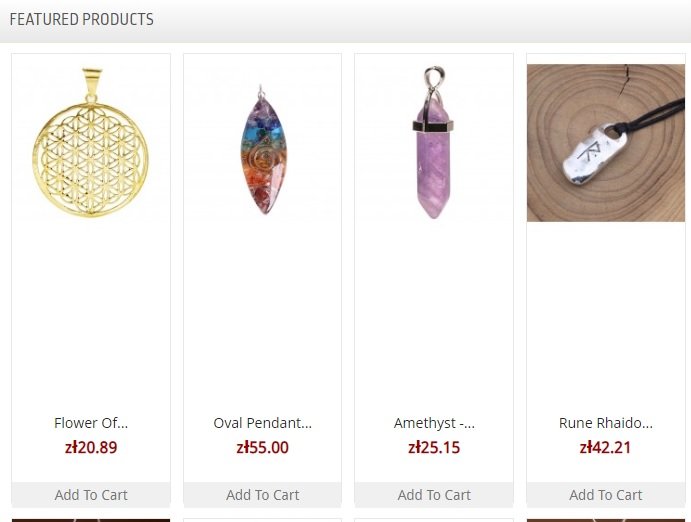
Task: Click the Flower Of... product title
Action: [91, 423]
